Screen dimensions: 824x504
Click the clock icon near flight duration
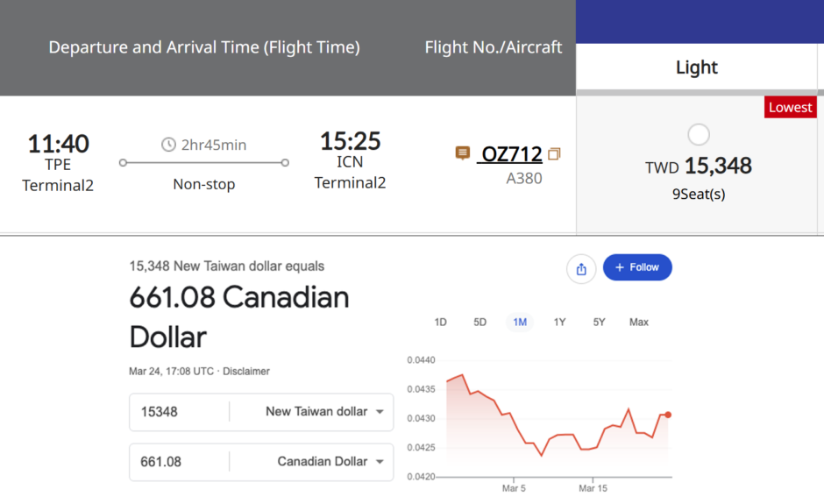pyautogui.click(x=168, y=145)
